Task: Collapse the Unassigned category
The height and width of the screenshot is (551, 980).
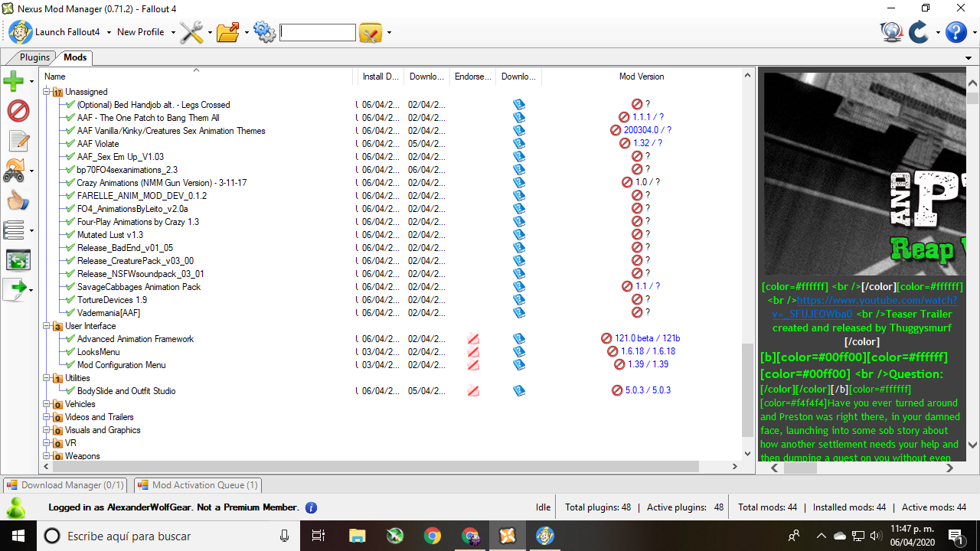Action: click(47, 92)
